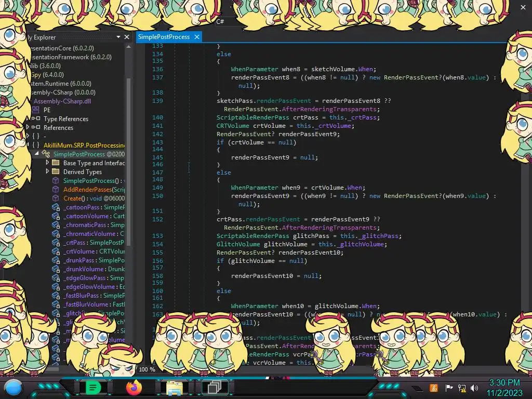532x399 pixels.
Task: Click the SimplePostProcess() constructor method icon
Action: pos(56,180)
